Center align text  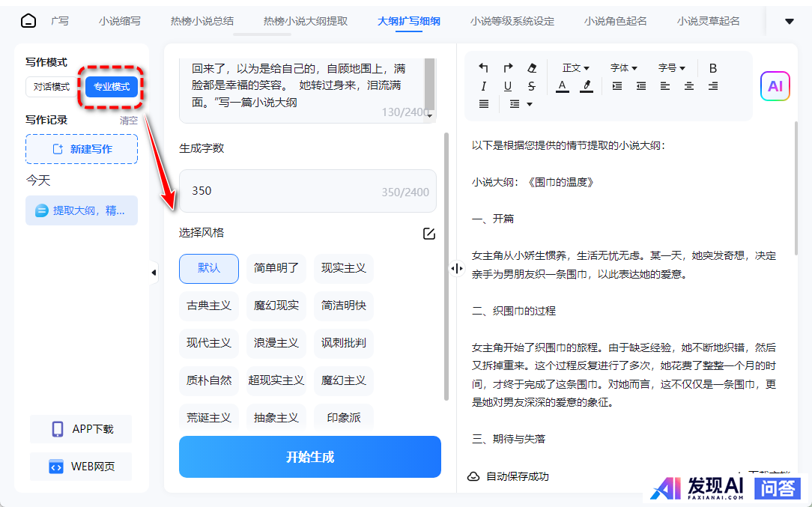point(689,86)
